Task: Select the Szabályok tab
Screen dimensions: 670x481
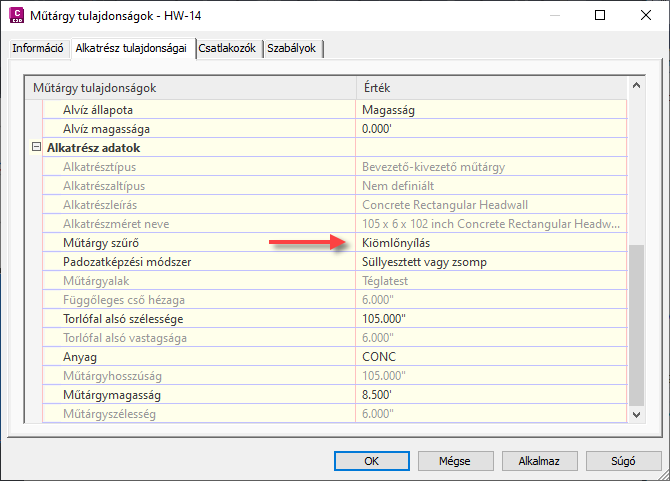Action: [x=293, y=48]
